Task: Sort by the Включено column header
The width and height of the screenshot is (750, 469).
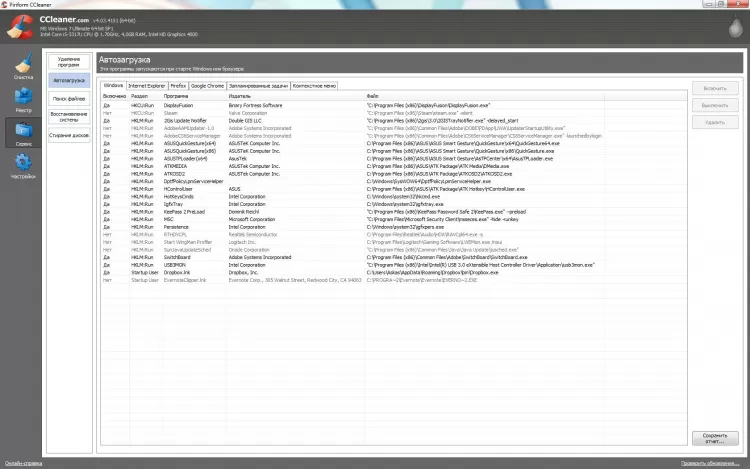Action: click(115, 96)
